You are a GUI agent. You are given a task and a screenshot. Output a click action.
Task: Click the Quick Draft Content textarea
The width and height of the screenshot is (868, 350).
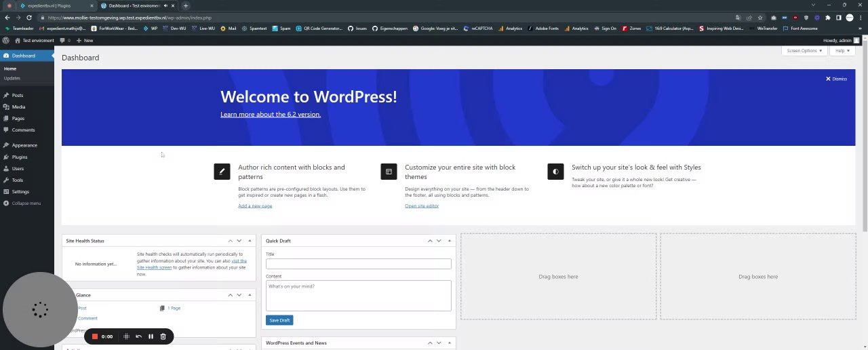tap(358, 296)
